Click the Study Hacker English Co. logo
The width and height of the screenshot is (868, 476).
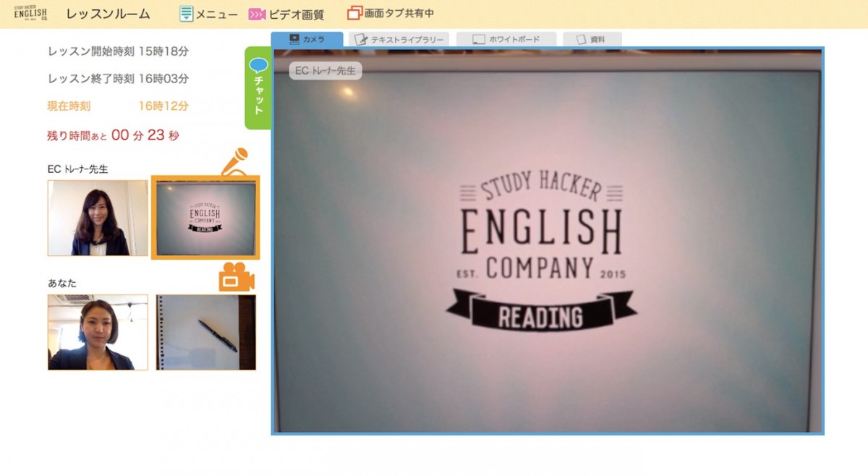coord(30,14)
